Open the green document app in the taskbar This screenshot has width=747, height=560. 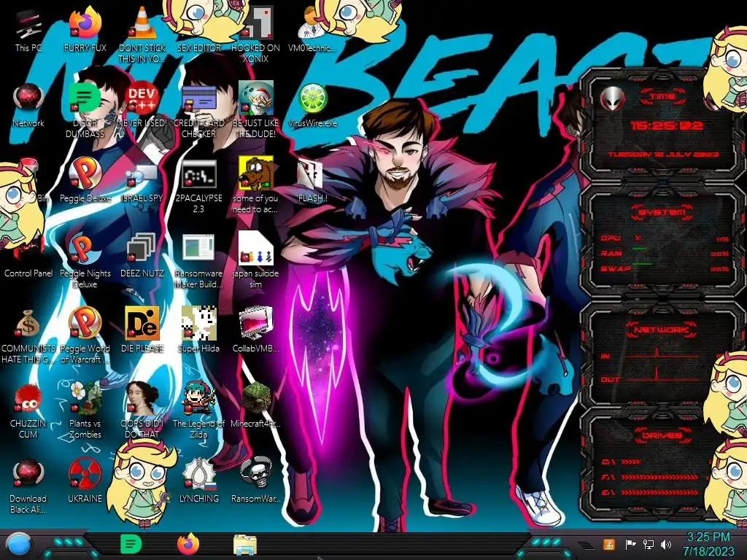[x=131, y=544]
